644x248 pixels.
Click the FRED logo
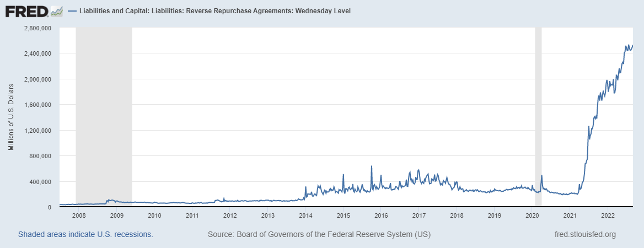tap(26, 11)
